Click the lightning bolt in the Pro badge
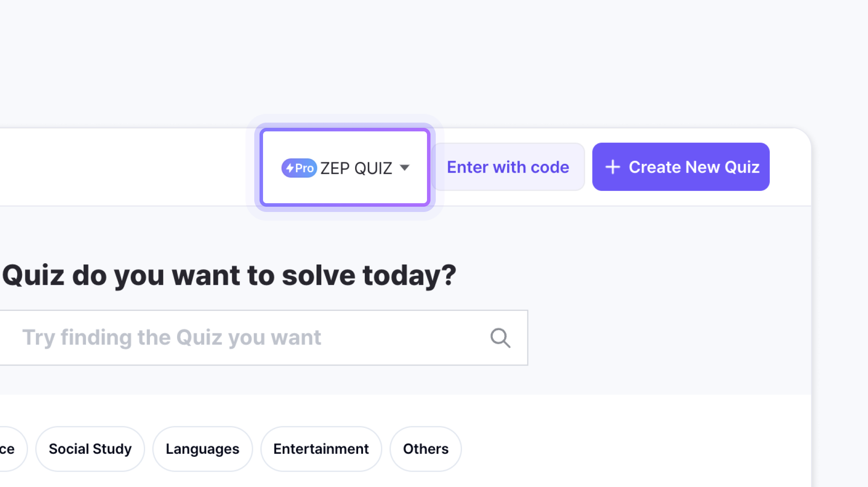 pyautogui.click(x=290, y=168)
